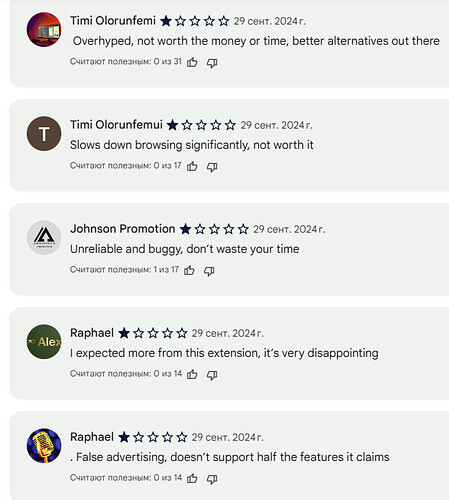
Task: Open the Johnson Promotion reviewer name
Action: click(122, 229)
